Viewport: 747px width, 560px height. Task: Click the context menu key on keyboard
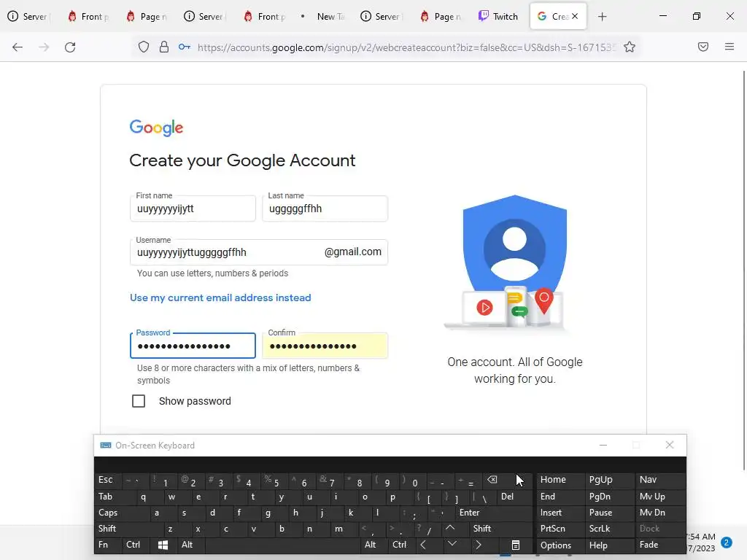click(516, 545)
